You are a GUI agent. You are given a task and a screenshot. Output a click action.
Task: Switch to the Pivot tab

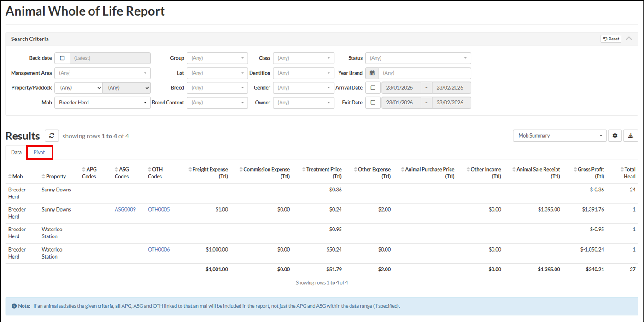(39, 152)
